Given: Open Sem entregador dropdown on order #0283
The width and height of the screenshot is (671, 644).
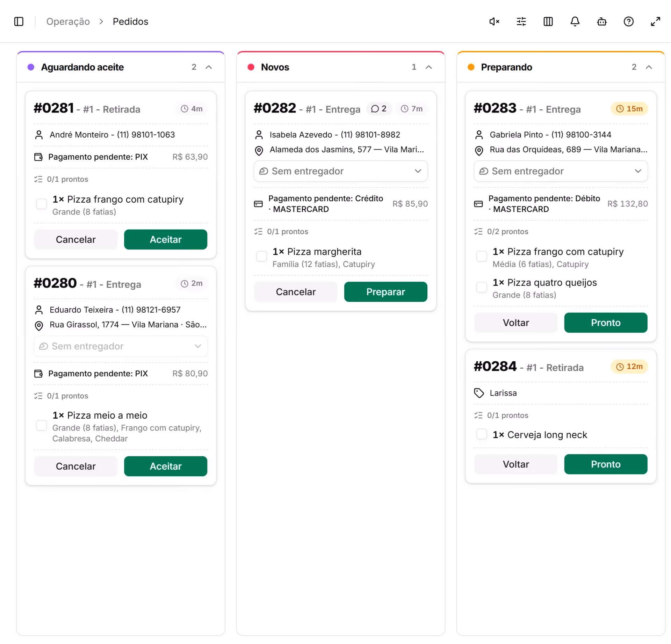Looking at the screenshot, I should point(561,171).
